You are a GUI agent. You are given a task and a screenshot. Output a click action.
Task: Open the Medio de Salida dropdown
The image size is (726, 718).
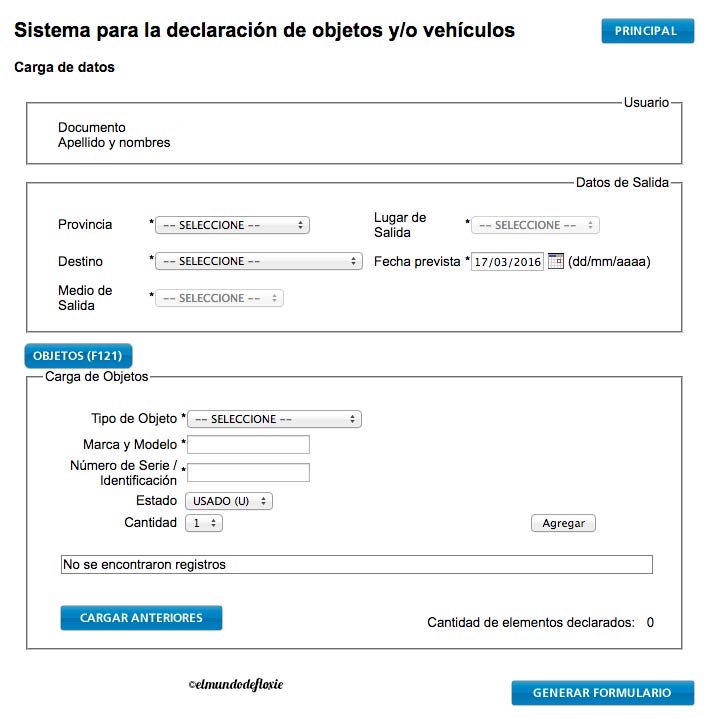click(x=219, y=298)
